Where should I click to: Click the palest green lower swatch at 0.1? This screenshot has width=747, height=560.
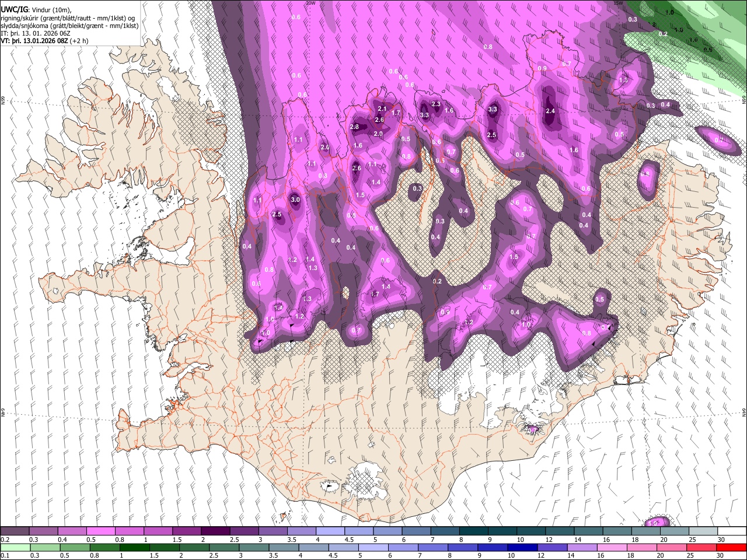[x=15, y=548]
